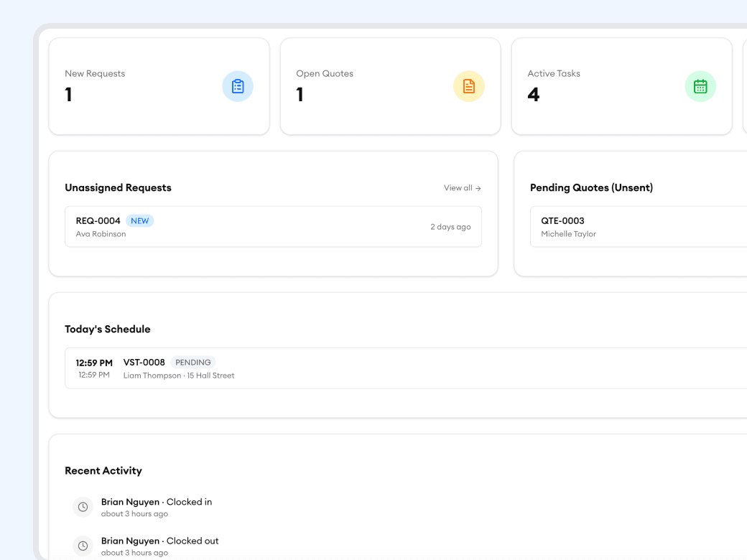
Task: Click the NEW badge on request REQ-0004
Action: pyautogui.click(x=139, y=220)
